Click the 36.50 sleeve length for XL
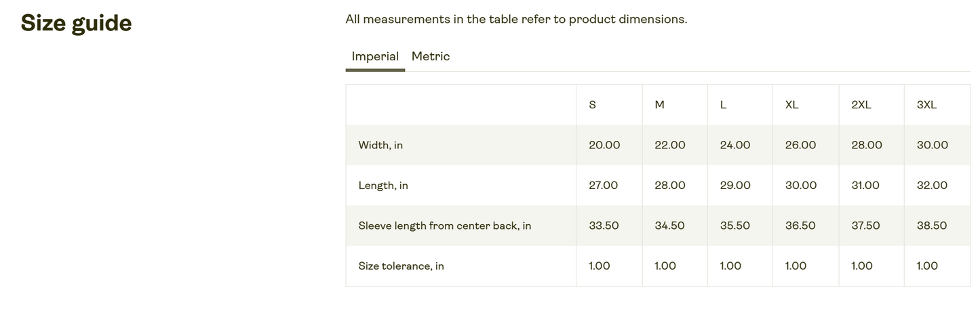Screen dimensions: 980x315 pos(800,226)
